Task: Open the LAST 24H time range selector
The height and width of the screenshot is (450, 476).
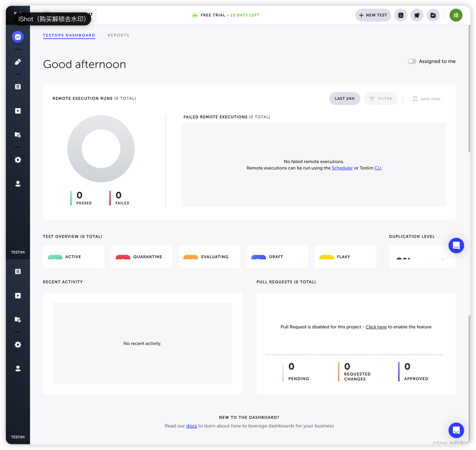Action: tap(344, 98)
